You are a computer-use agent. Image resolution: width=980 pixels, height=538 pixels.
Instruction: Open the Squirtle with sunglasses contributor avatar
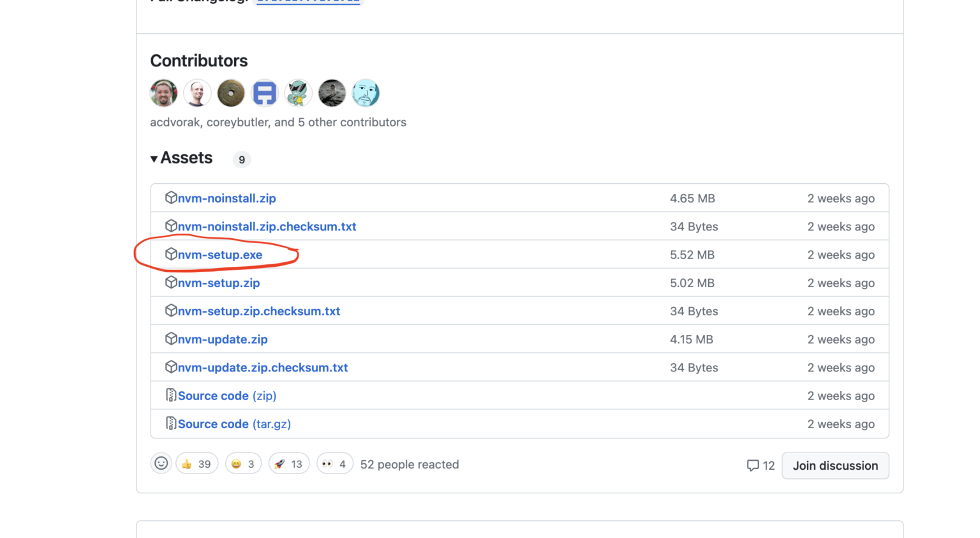(x=298, y=93)
